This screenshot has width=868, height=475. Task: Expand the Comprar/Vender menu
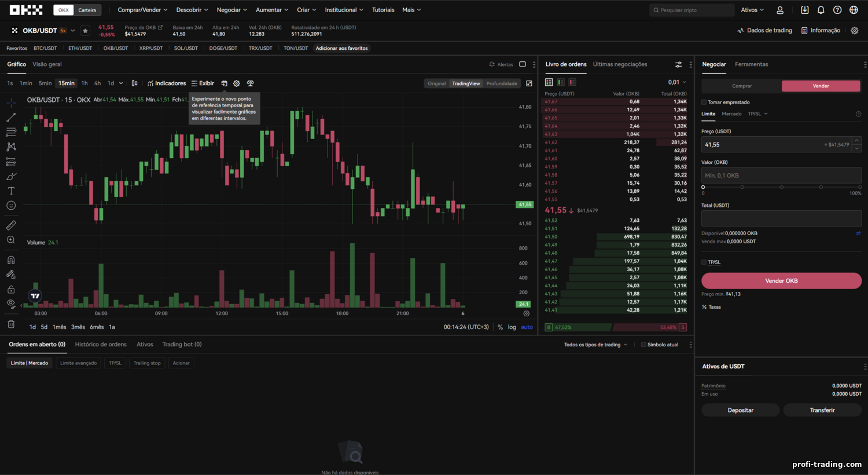click(142, 10)
